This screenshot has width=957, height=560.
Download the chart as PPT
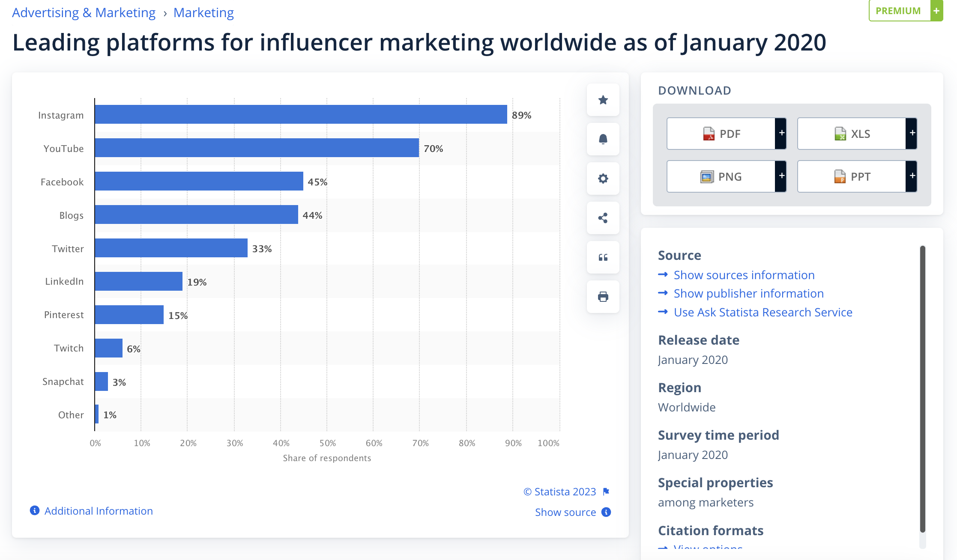point(852,177)
